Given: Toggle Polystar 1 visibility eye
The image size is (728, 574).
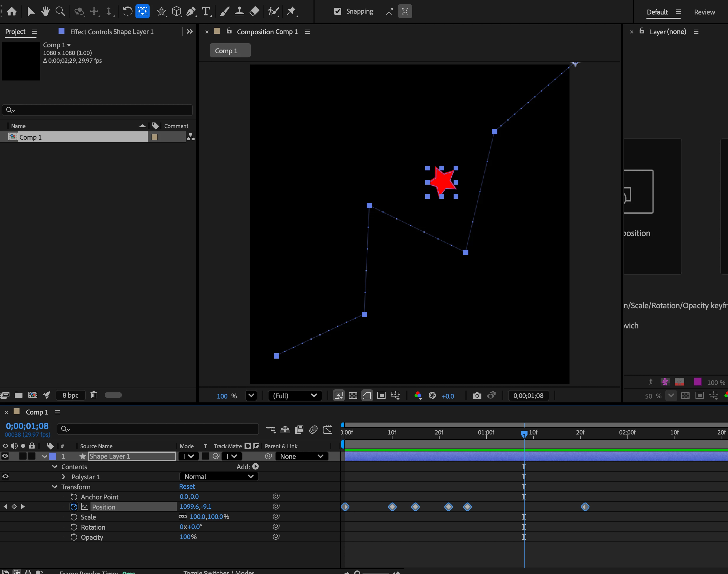Looking at the screenshot, I should (x=5, y=476).
